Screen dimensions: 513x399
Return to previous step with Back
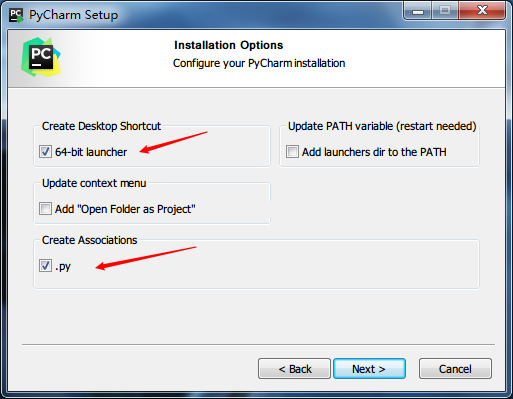point(295,369)
